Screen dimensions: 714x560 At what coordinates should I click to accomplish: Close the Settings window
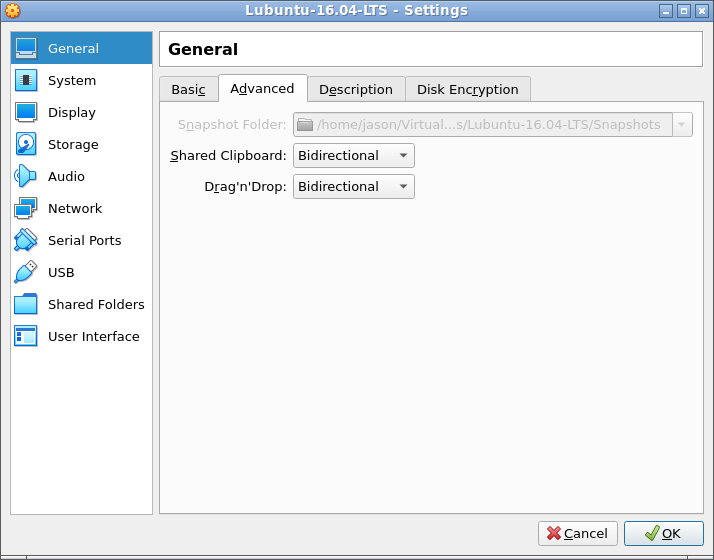point(702,11)
